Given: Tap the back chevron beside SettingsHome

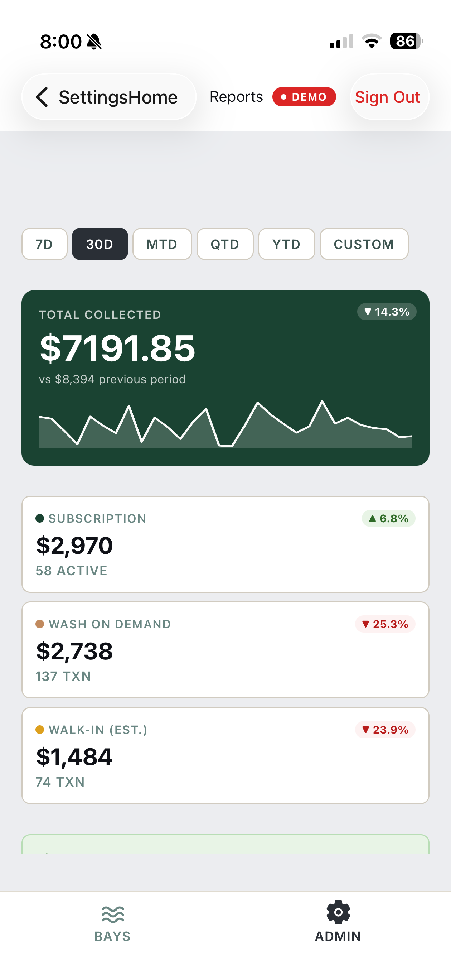Looking at the screenshot, I should pyautogui.click(x=42, y=97).
